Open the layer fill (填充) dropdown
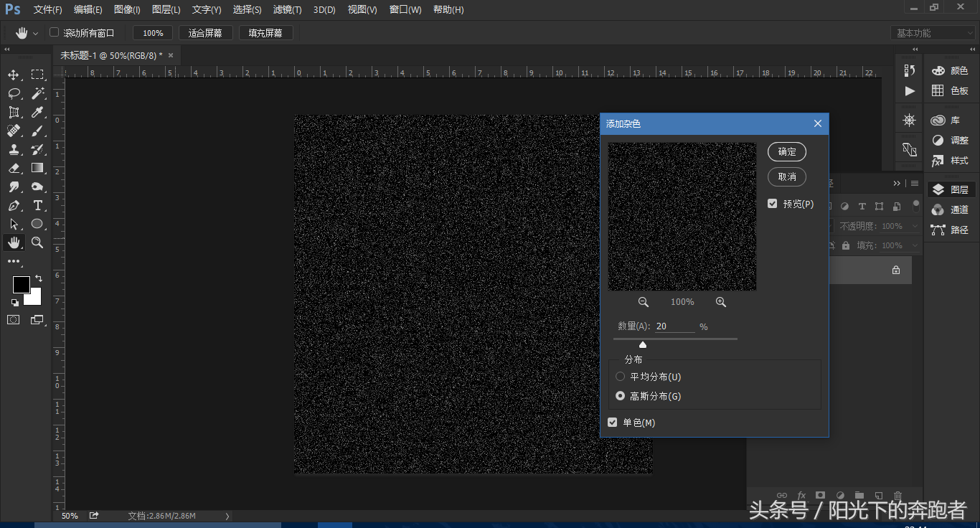 pos(914,245)
